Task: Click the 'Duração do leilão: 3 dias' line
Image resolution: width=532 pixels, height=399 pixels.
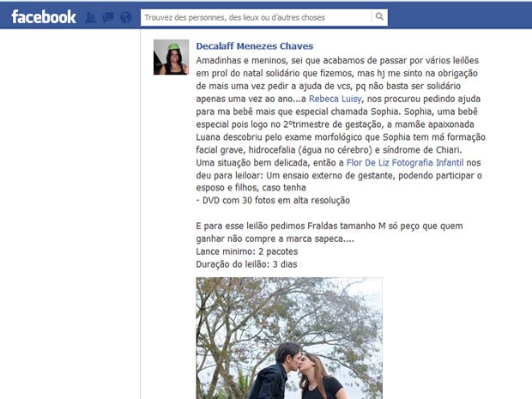Action: coord(246,264)
